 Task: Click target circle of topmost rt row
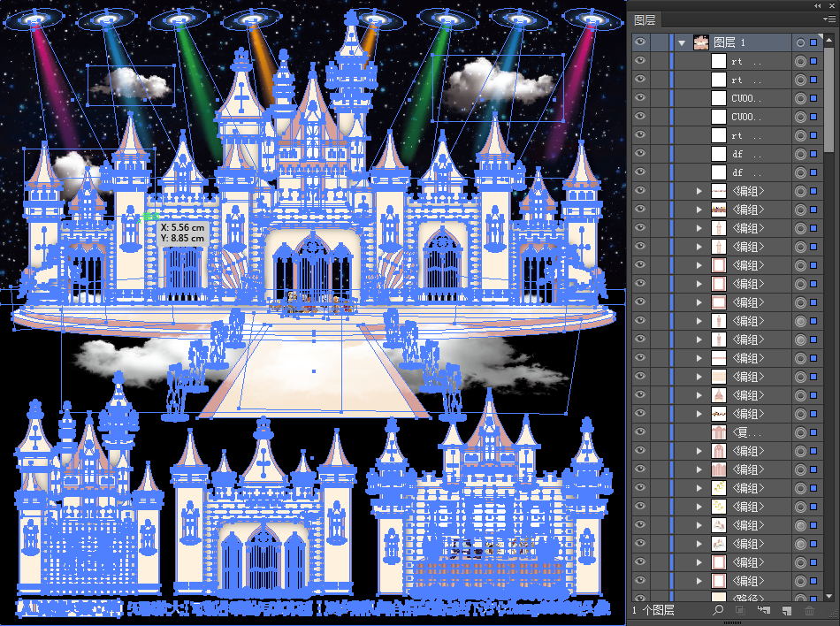[x=800, y=61]
